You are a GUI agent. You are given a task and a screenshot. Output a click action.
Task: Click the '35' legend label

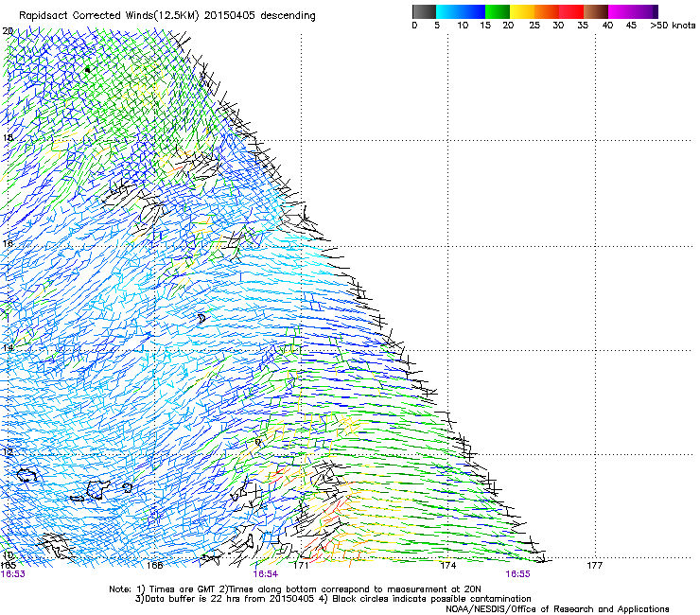point(583,26)
